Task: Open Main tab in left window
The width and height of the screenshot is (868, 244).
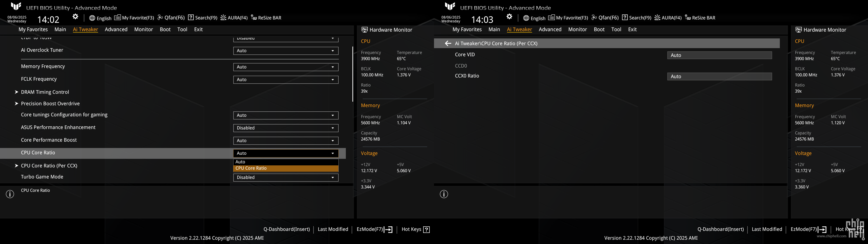Action: [x=60, y=29]
